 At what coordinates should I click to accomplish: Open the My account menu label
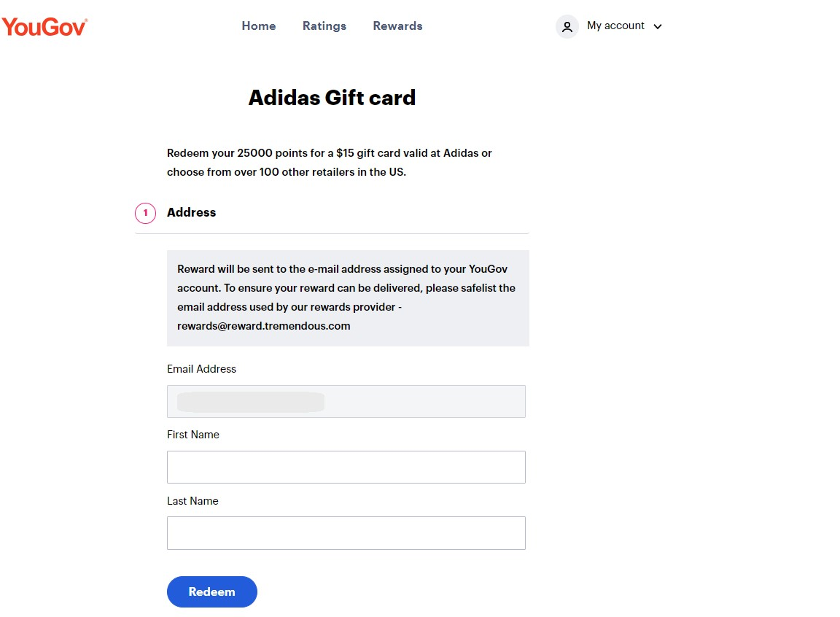(615, 26)
